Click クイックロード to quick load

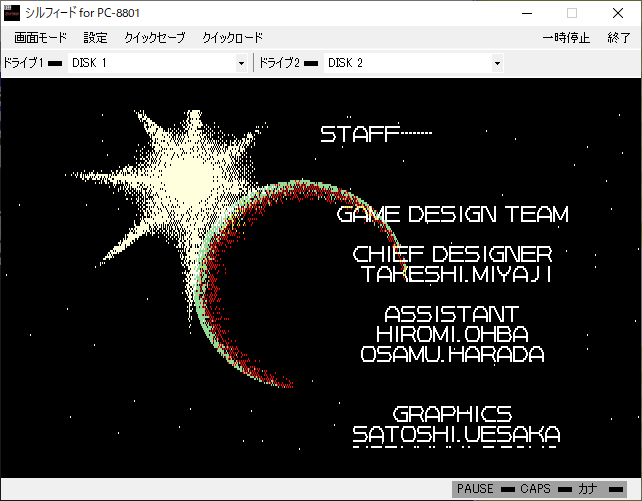point(232,38)
